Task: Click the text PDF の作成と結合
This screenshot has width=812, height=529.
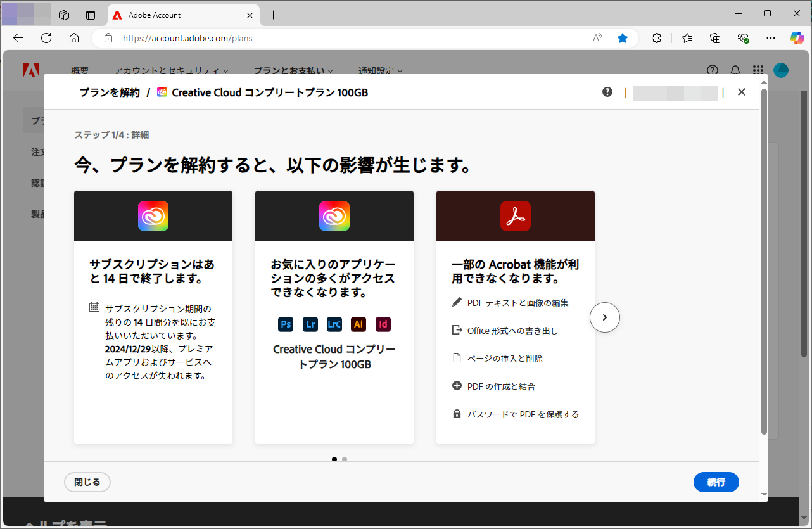Action: (501, 386)
